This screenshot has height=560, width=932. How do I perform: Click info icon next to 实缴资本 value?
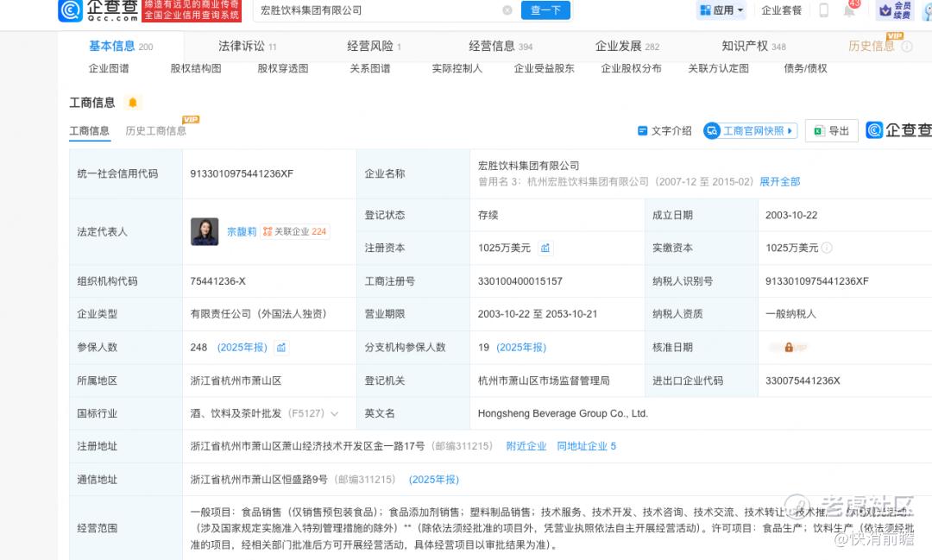coord(827,248)
